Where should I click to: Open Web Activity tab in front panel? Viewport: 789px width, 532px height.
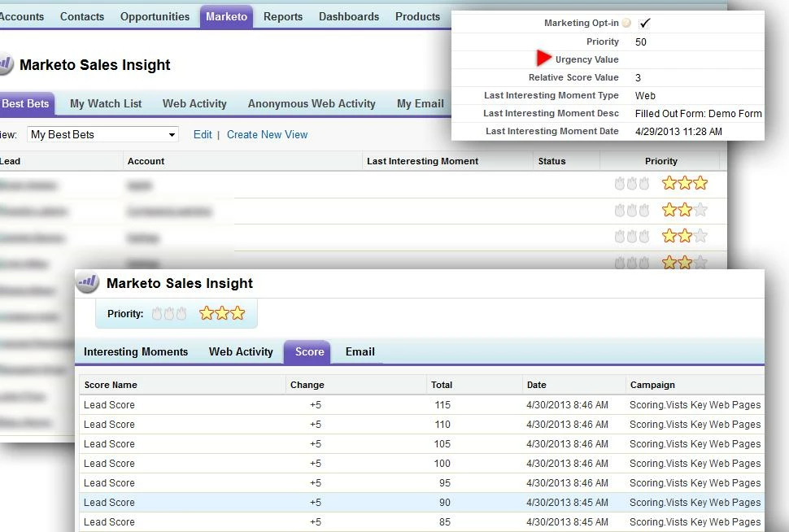pos(241,351)
